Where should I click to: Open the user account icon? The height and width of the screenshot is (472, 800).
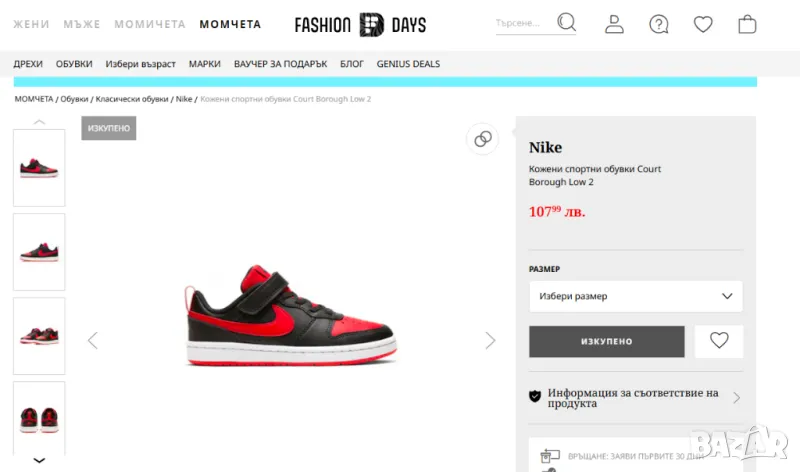(614, 24)
